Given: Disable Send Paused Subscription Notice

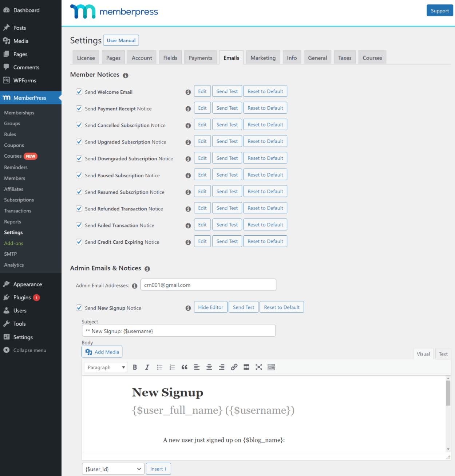Looking at the screenshot, I should 79,175.
